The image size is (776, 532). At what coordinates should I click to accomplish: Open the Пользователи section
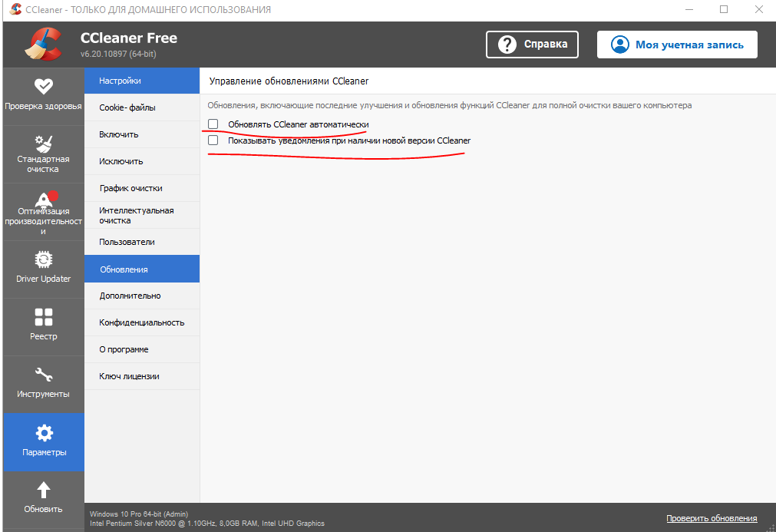[x=142, y=242]
